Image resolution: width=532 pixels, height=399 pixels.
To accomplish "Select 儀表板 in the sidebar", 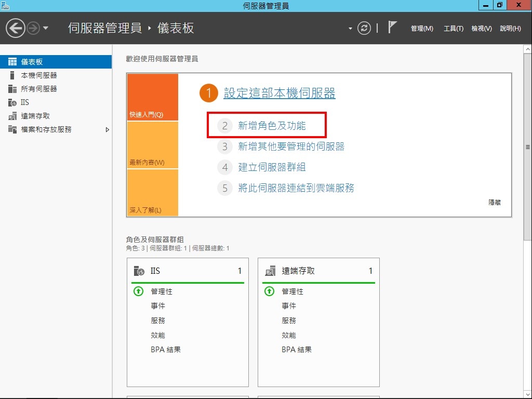I will tap(56, 62).
